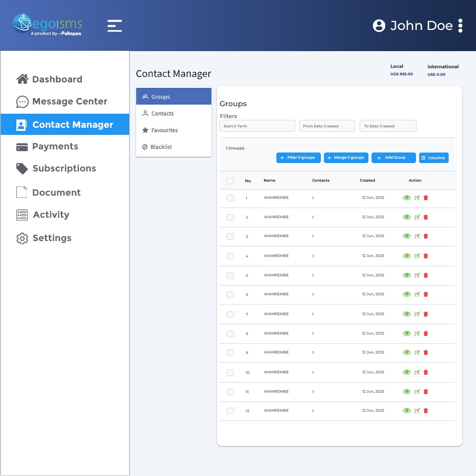Open Dashboard from the sidebar
The image size is (476, 476).
pos(49,79)
